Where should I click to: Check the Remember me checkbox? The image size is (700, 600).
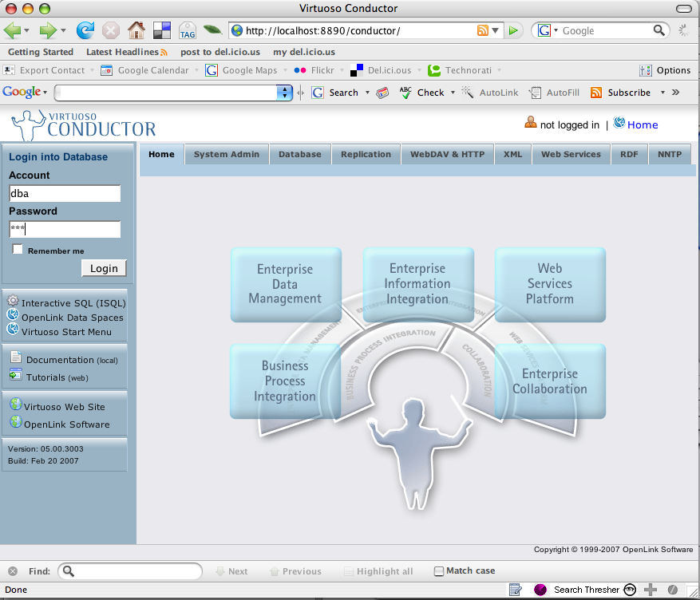click(x=18, y=250)
